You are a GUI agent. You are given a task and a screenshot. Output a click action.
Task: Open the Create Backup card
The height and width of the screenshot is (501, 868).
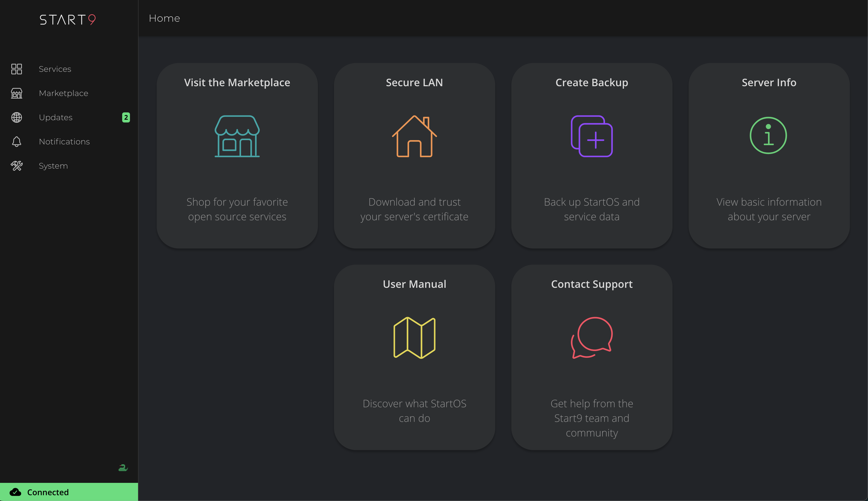(591, 155)
